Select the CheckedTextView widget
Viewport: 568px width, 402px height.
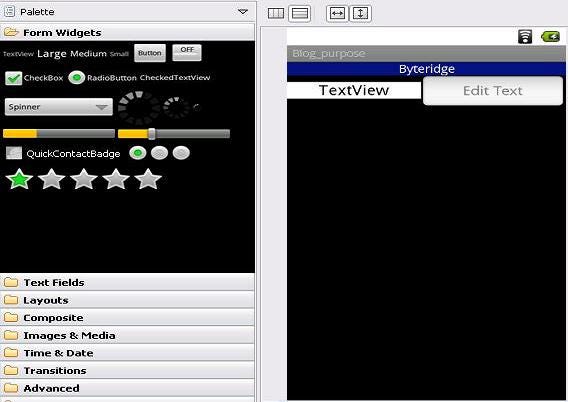(x=175, y=78)
